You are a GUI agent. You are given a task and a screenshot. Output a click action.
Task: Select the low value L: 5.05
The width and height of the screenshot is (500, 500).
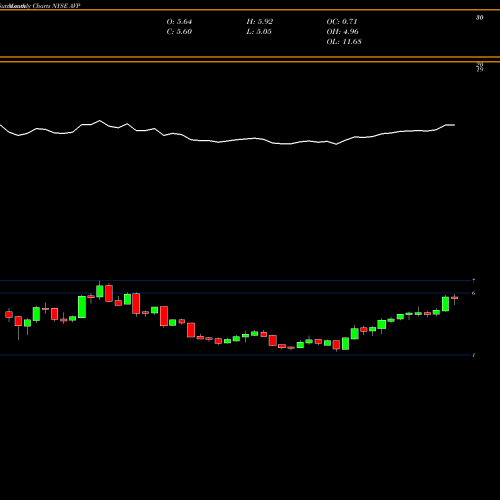pos(259,32)
